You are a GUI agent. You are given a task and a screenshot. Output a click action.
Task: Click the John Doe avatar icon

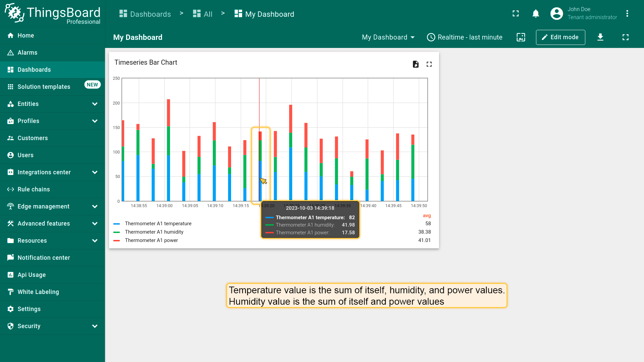556,14
